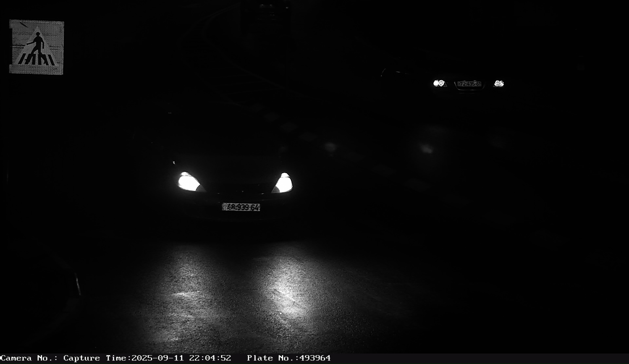Click the capture time 22:04:52
The image size is (629, 364).
(x=210, y=358)
